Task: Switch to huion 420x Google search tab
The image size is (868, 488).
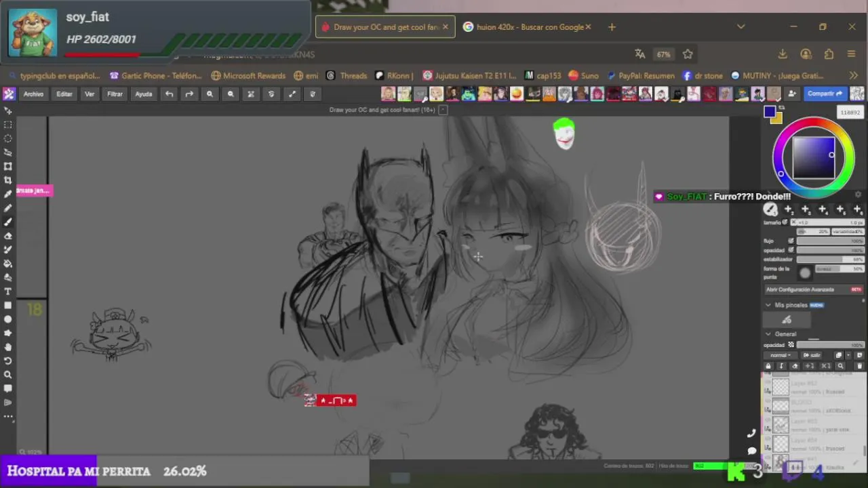Action: [x=528, y=27]
